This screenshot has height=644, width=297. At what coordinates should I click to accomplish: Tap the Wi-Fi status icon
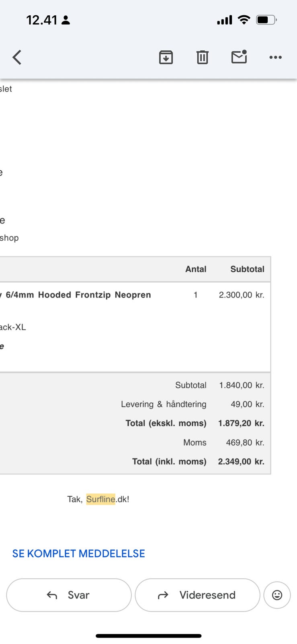click(x=244, y=20)
